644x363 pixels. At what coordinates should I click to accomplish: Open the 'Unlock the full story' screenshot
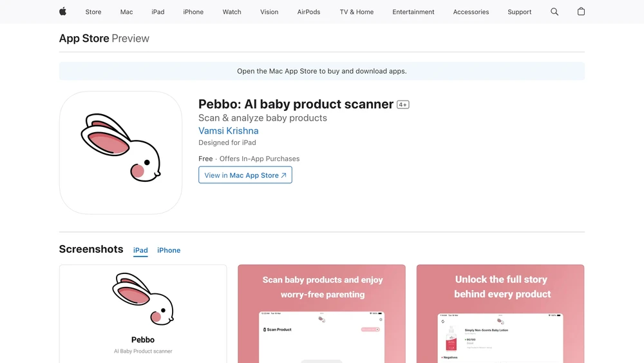(500, 313)
